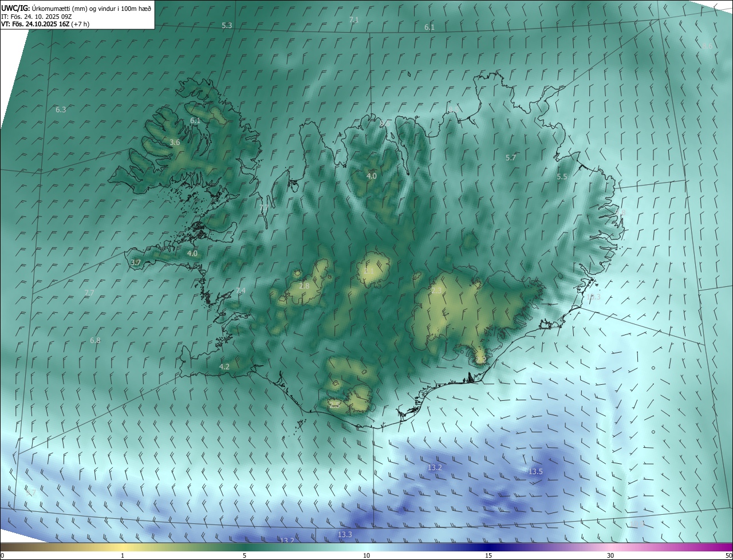Click the 4.2 precipitation value
The image size is (733, 560).
pyautogui.click(x=224, y=366)
